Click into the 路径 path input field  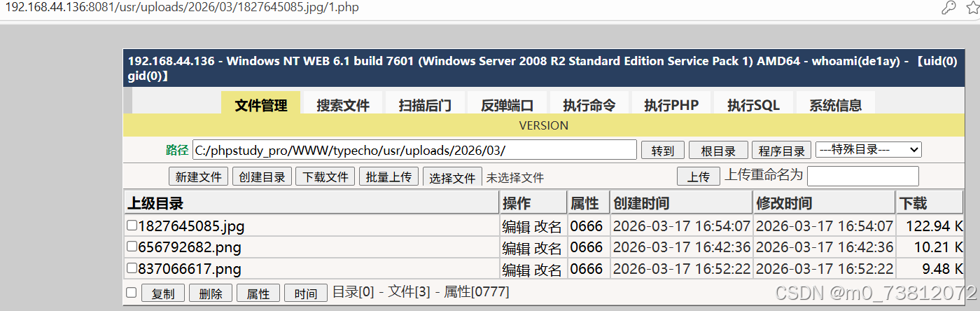tap(414, 150)
